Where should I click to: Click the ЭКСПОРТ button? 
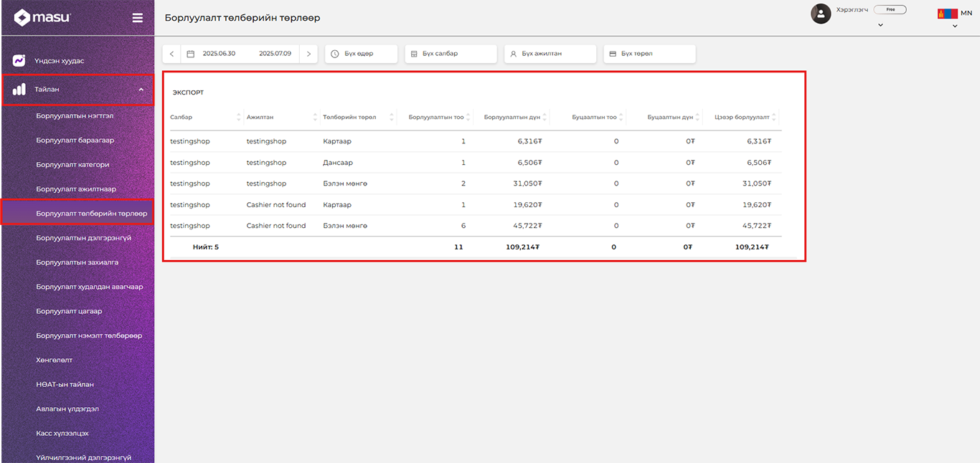[x=188, y=92]
